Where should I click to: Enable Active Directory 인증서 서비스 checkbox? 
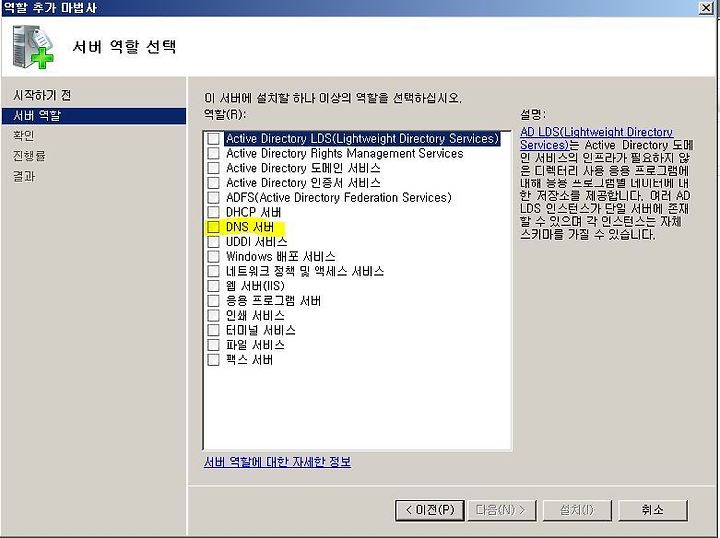pos(214,183)
